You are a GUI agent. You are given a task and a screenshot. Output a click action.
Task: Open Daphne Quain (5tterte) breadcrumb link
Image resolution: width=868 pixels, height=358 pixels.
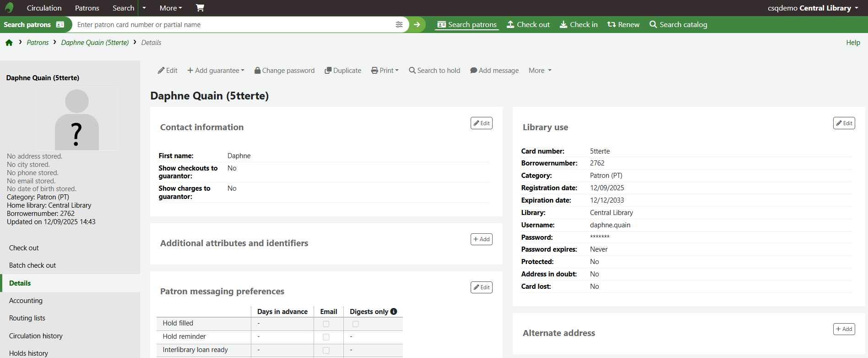[95, 43]
